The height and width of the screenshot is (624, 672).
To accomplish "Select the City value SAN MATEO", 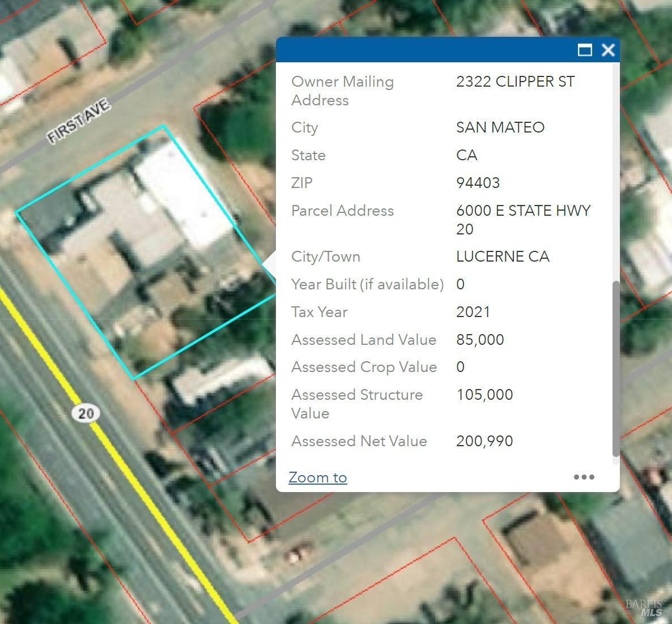I will point(500,127).
